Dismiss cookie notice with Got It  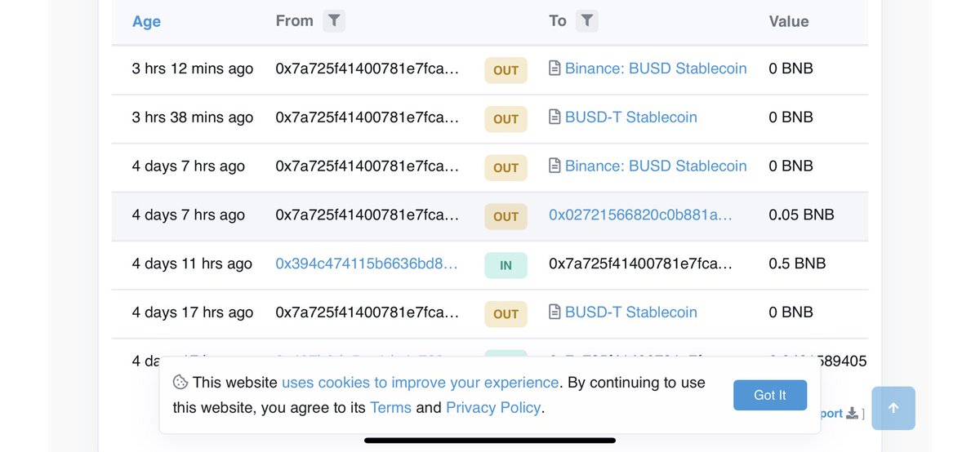tap(770, 395)
